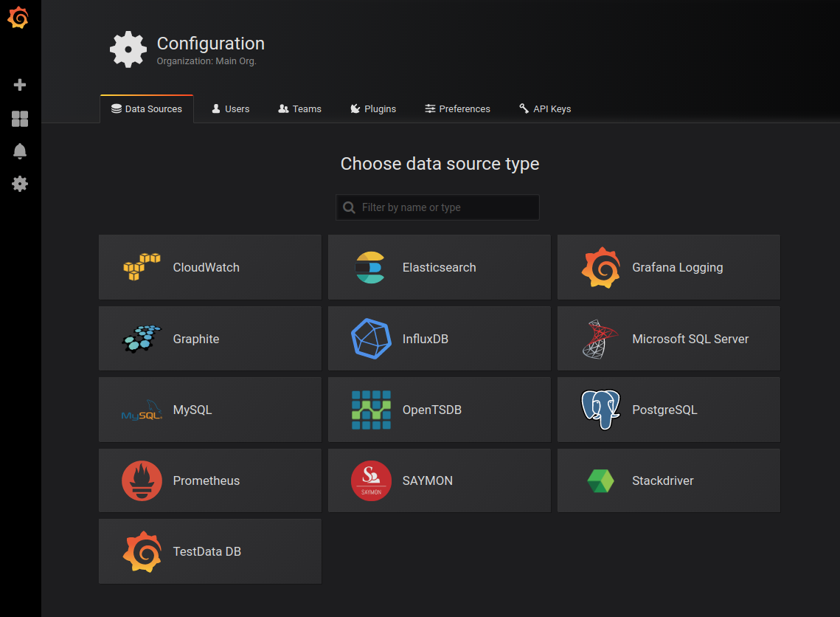840x617 pixels.
Task: Click the TestData DB logo icon
Action: click(x=142, y=551)
